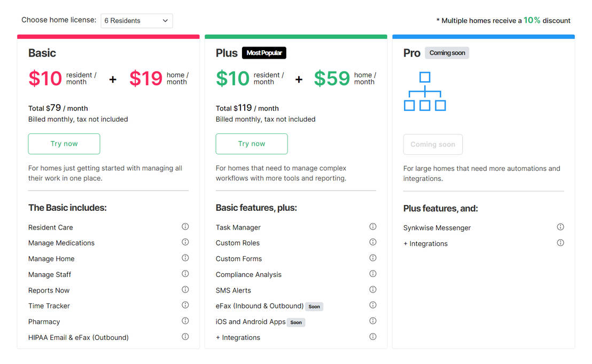
Task: Open the Task Manager info icon
Action: [372, 226]
